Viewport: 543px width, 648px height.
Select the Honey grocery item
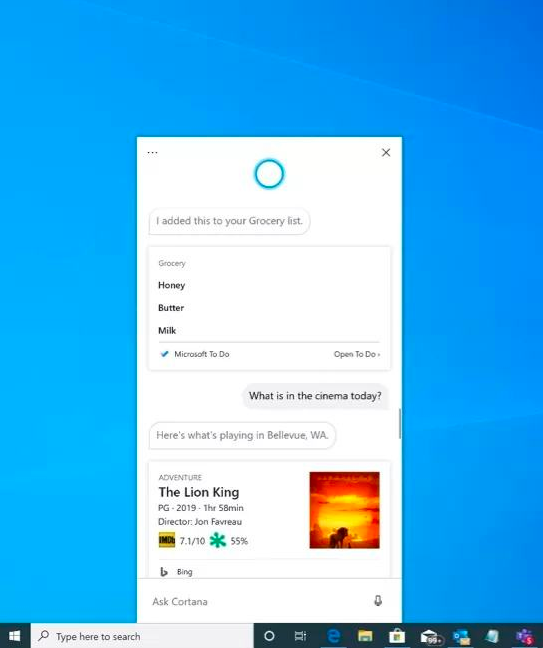click(x=171, y=285)
